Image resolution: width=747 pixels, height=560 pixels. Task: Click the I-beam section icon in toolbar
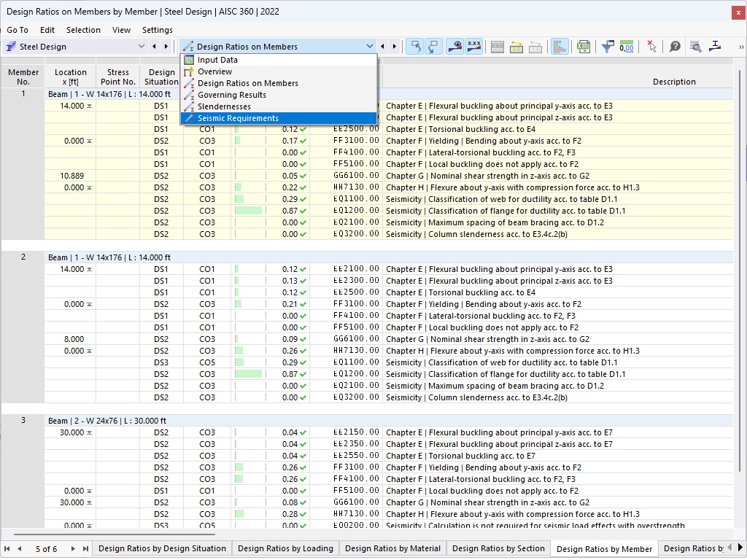[x=715, y=47]
